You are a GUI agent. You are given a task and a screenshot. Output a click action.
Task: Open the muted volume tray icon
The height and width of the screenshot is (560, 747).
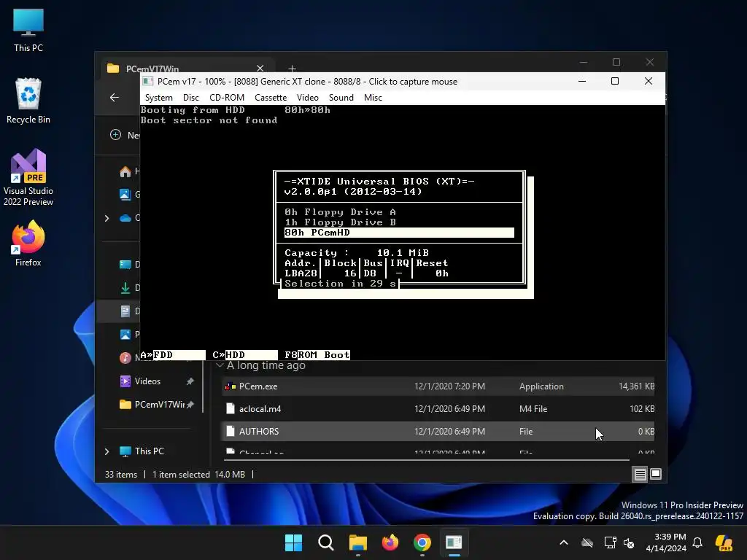629,542
